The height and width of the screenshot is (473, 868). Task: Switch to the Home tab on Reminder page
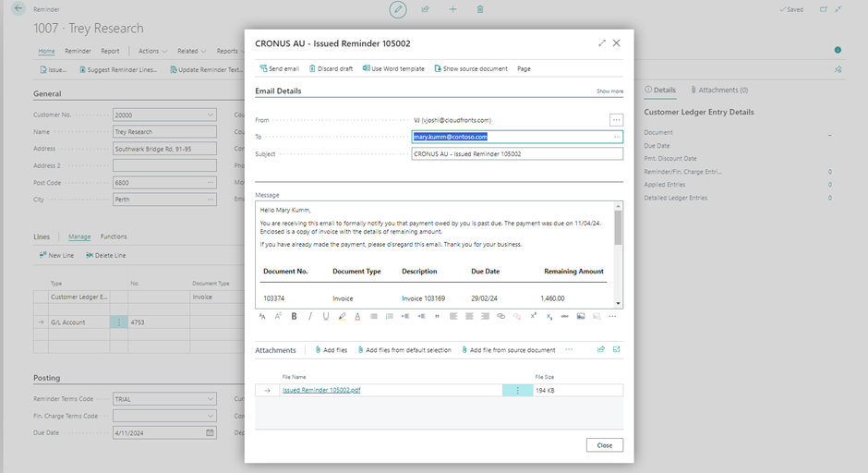click(46, 51)
